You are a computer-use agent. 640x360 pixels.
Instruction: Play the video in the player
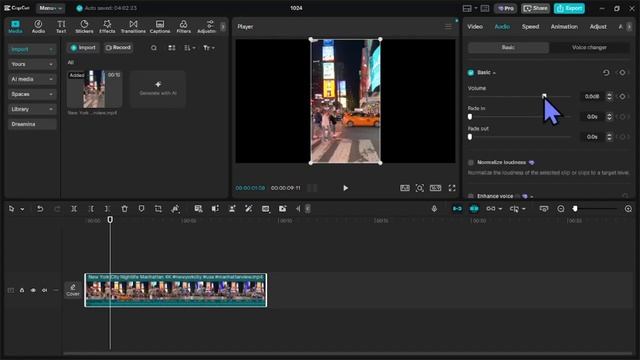tap(345, 188)
